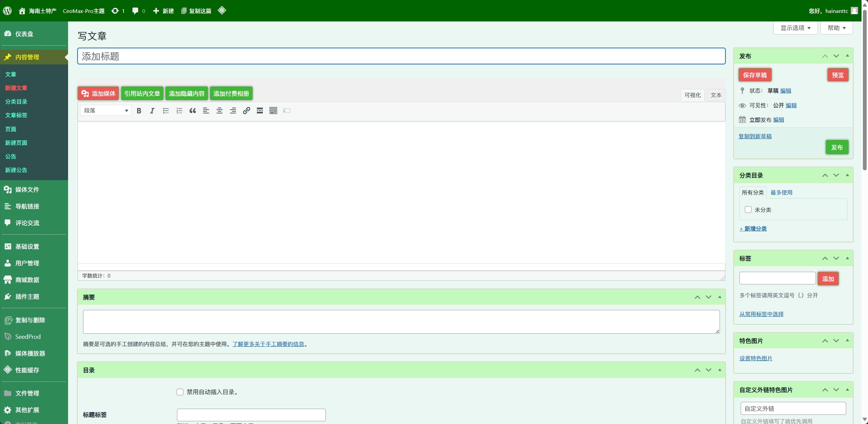Select the 最多使用 categories tab
The image size is (868, 424).
(781, 192)
